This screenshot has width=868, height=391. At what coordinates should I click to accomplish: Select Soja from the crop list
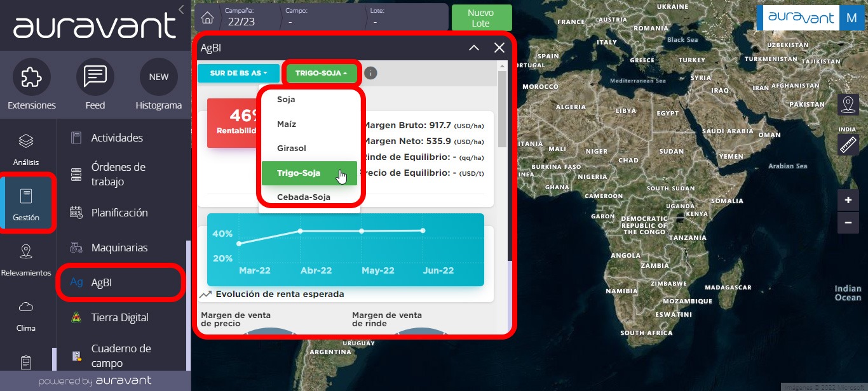(309, 100)
